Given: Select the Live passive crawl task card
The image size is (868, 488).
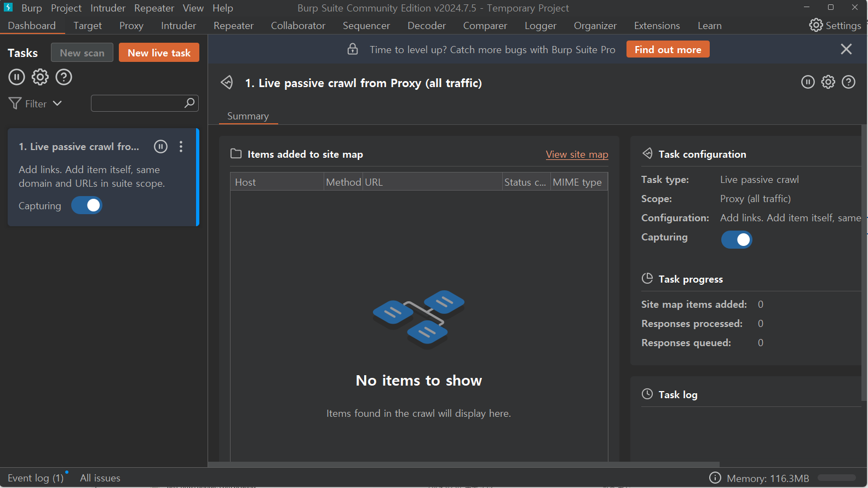Looking at the screenshot, I should pos(103,177).
